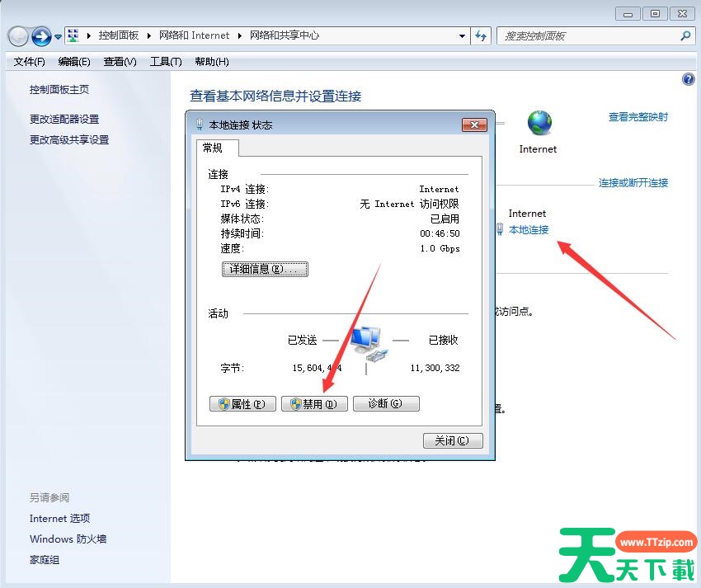Open 属性 for the local connection
Image resolution: width=701 pixels, height=588 pixels.
tap(243, 404)
